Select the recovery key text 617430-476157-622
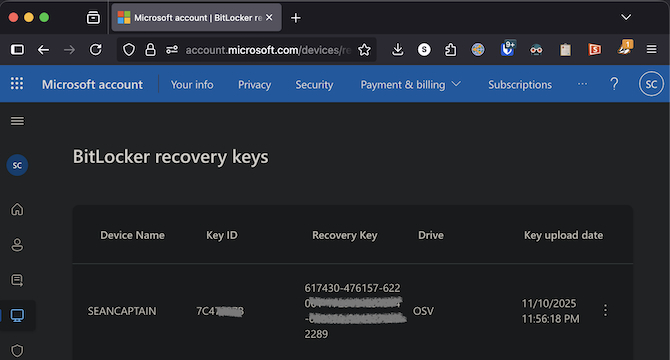 pyautogui.click(x=352, y=288)
